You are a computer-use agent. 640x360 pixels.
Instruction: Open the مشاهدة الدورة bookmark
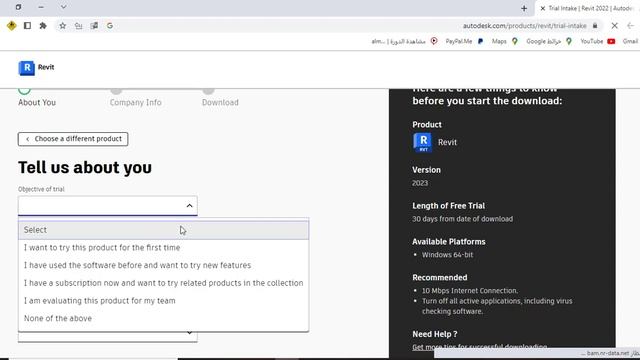(x=404, y=41)
